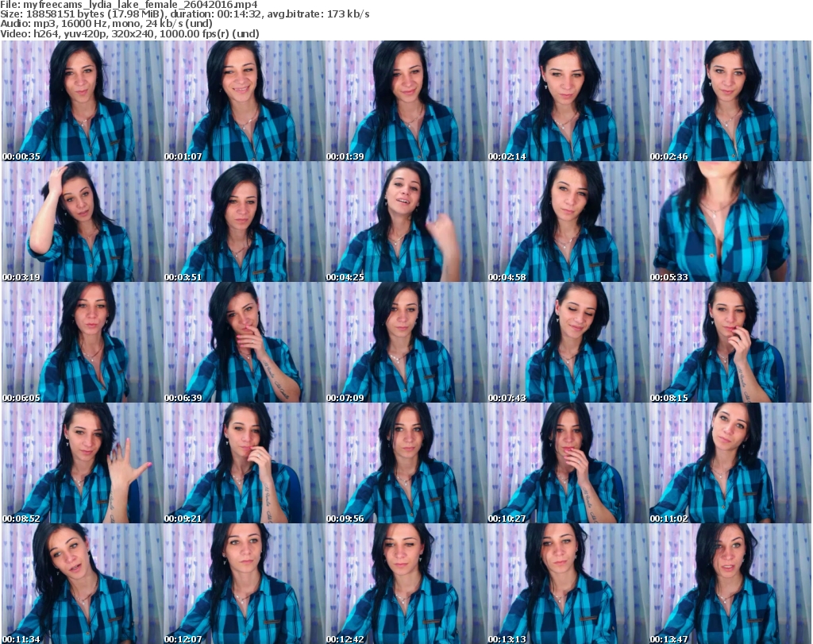The image size is (813, 644).
Task: Select the thumbnail stamped 00:08:52
Action: [82, 463]
